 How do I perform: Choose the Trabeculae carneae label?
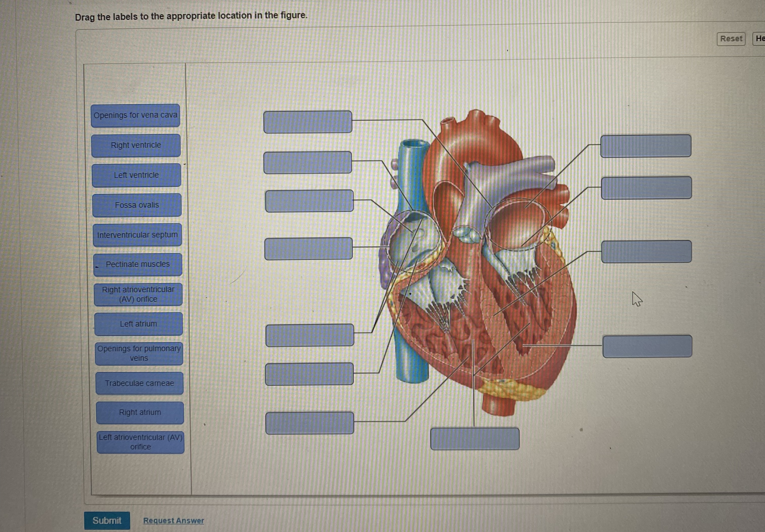pyautogui.click(x=139, y=383)
